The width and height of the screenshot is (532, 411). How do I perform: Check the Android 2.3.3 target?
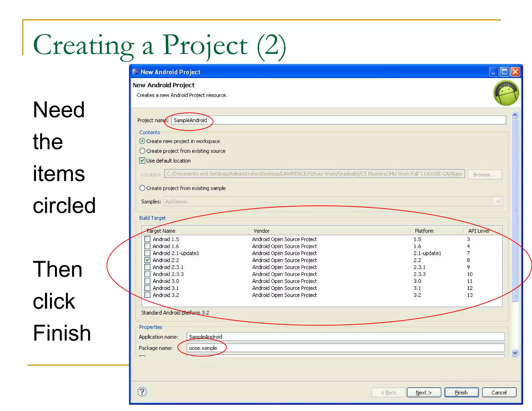click(x=147, y=274)
